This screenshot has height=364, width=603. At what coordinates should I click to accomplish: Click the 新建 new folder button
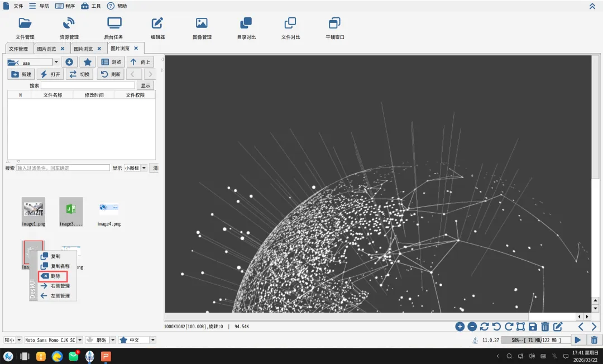(x=21, y=74)
